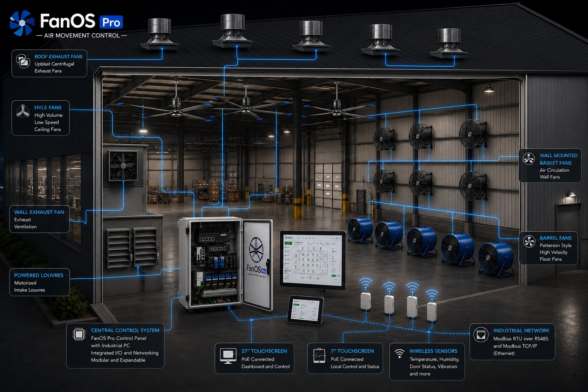Click the Industrial Network ethernet port icon
Image resolution: width=588 pixels, height=392 pixels.
point(481,334)
